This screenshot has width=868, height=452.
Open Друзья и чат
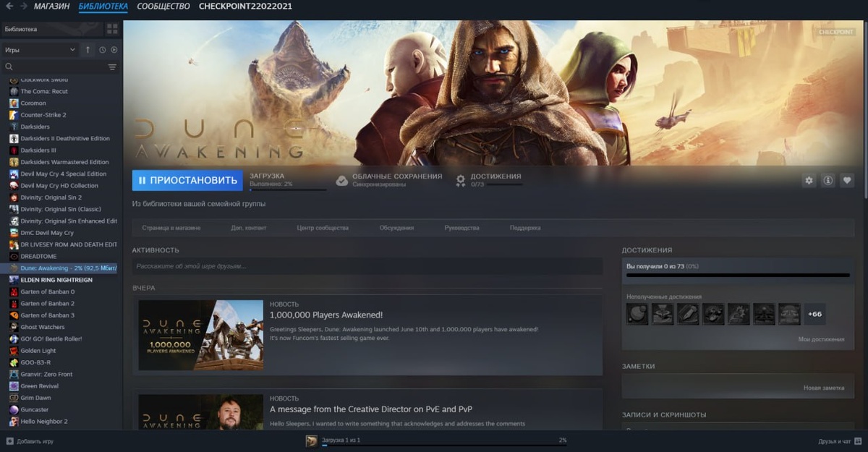pyautogui.click(x=834, y=440)
